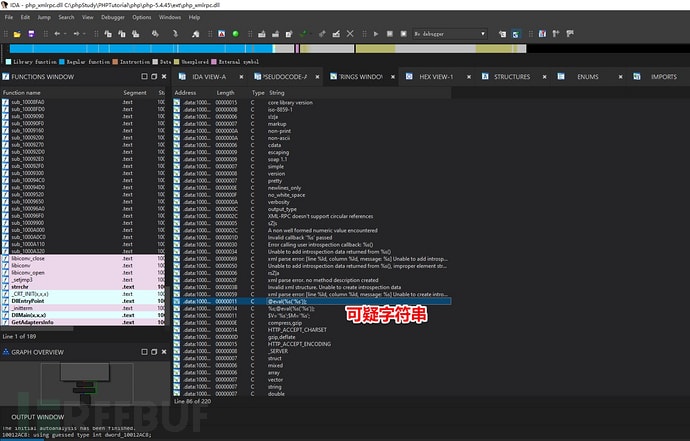Screen dimensions: 690x441
Task: Click the navigation band blue region
Action: (x=141, y=48)
